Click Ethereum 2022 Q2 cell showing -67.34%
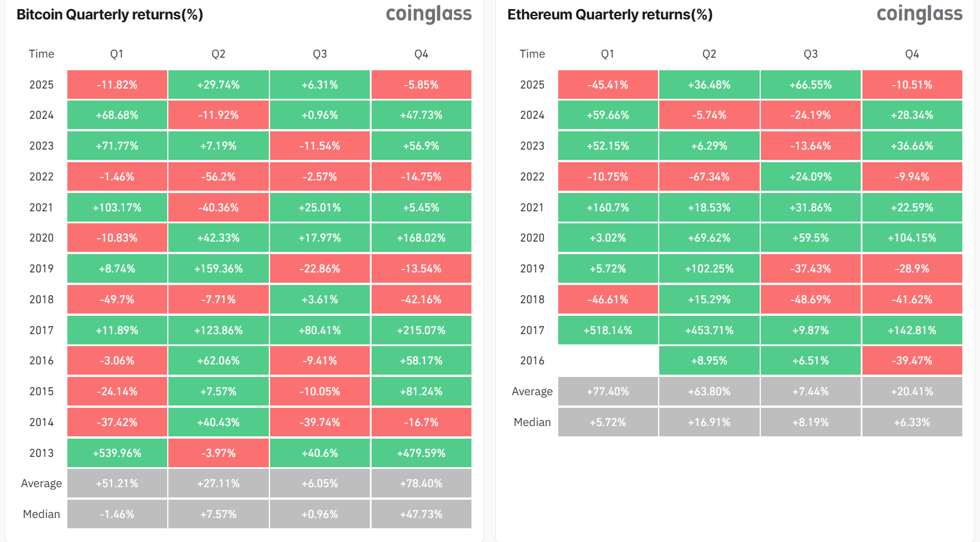Viewport: 980px width, 542px height. 709,176
